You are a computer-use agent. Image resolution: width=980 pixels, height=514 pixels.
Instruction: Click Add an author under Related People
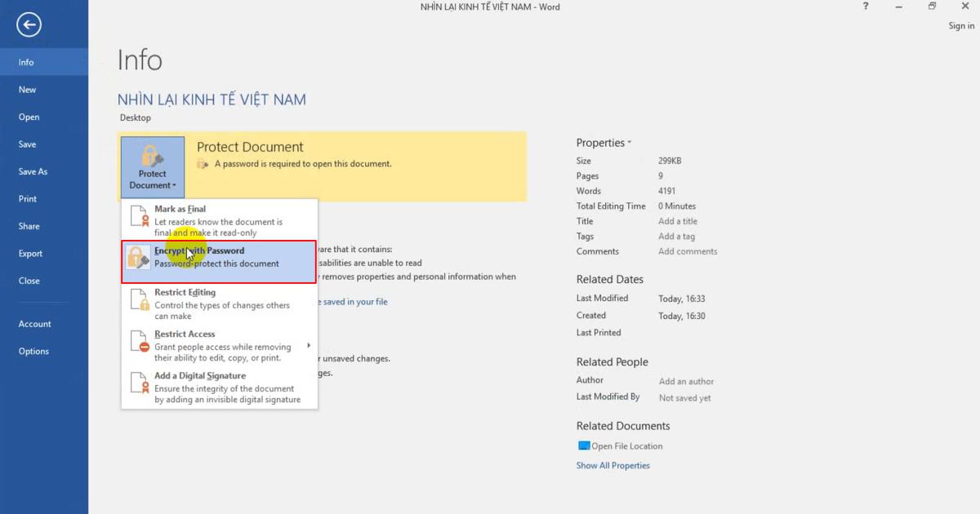pyautogui.click(x=686, y=381)
